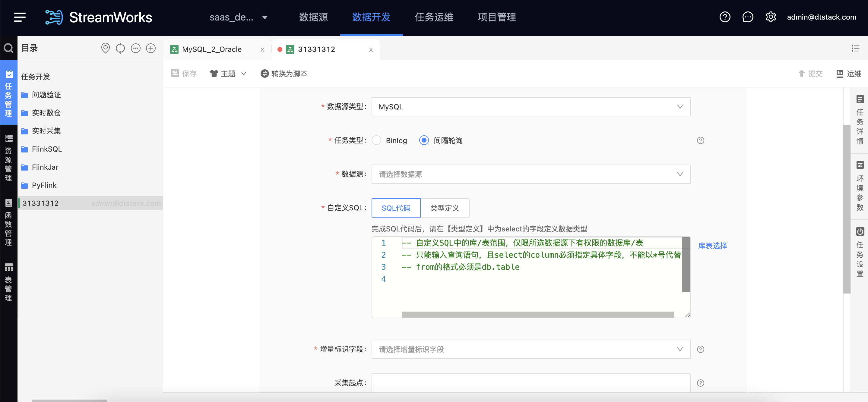Open settings gear icon in header

pyautogui.click(x=771, y=17)
